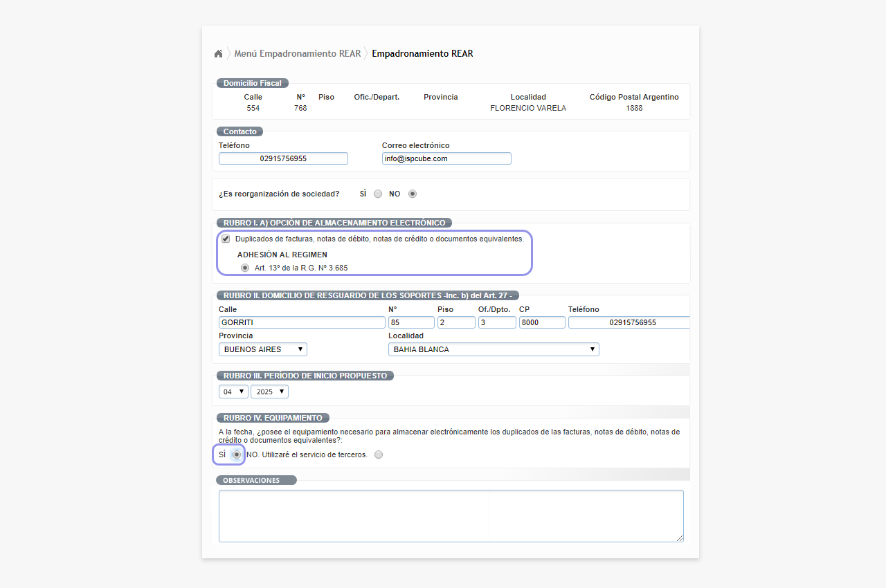Click RUBRO II. Domicilio de resguardo header
Screen dimensions: 886x588
[x=368, y=295]
